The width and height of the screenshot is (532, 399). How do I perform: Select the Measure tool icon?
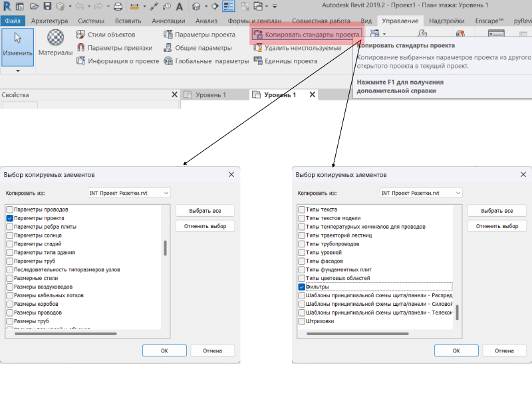[x=134, y=6]
